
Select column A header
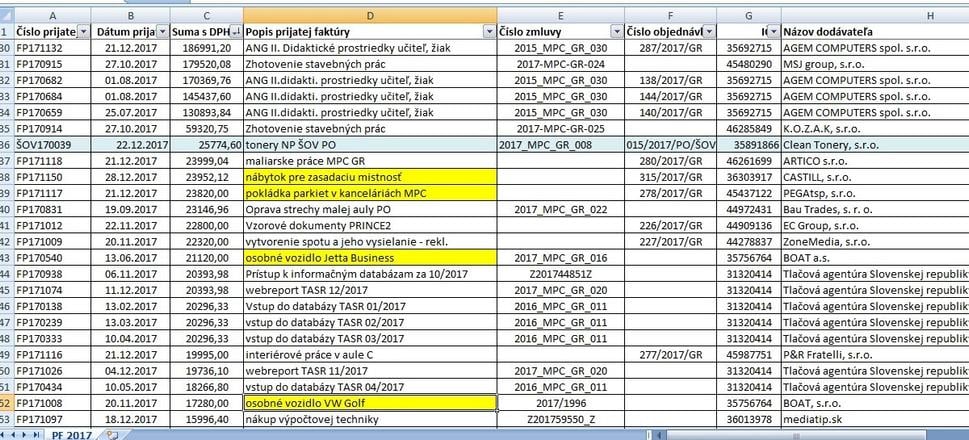tap(52, 15)
